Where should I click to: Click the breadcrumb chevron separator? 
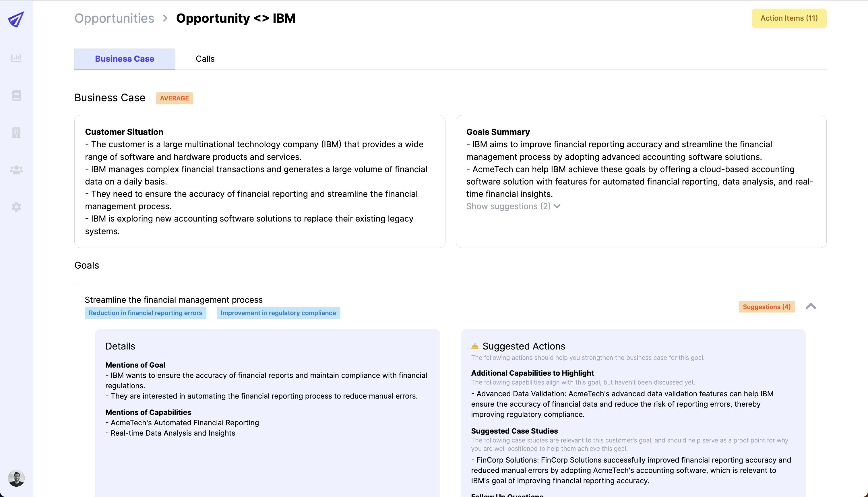coord(165,18)
